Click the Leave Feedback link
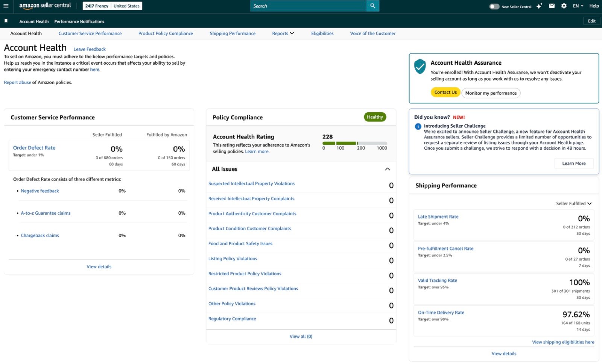The width and height of the screenshot is (602, 364). click(90, 49)
